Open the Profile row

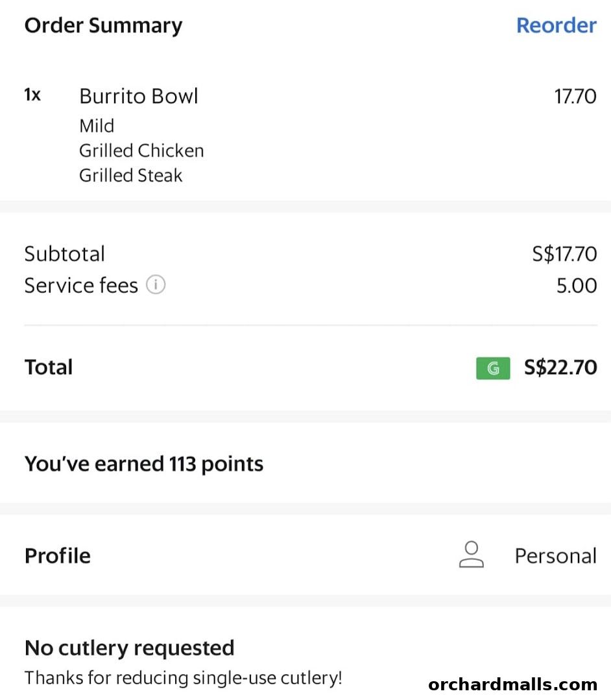58,555
